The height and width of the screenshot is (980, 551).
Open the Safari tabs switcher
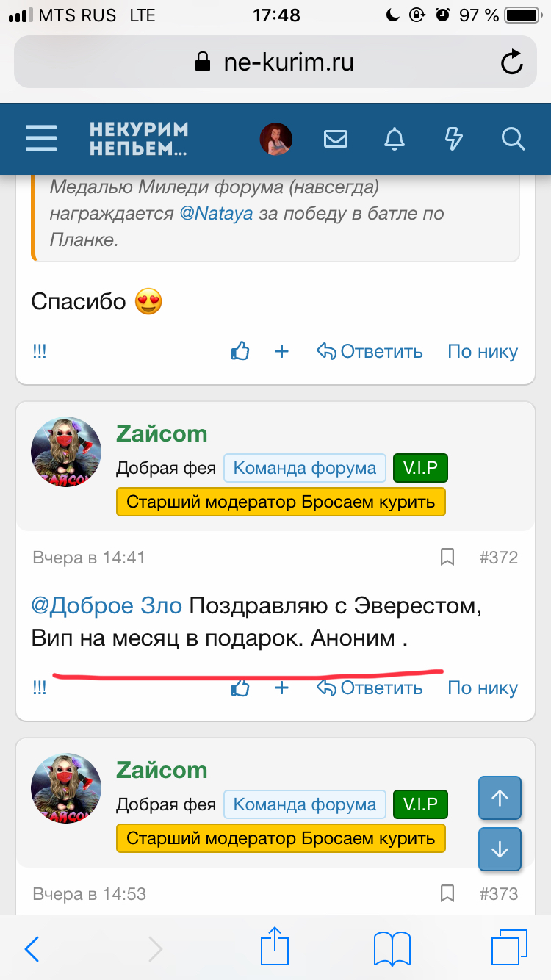pyautogui.click(x=509, y=948)
